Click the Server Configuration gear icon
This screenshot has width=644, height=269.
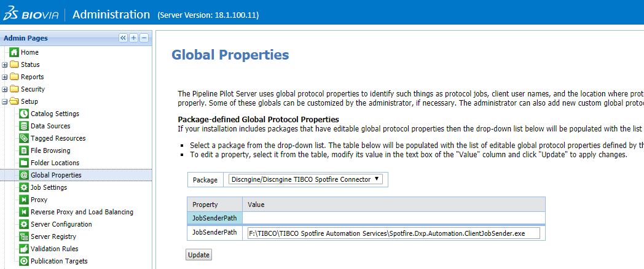coord(24,224)
